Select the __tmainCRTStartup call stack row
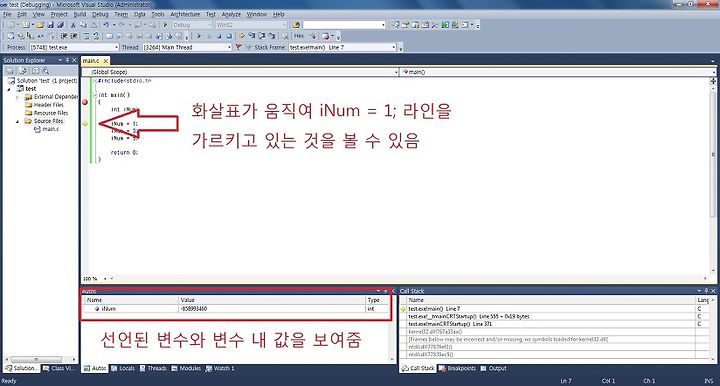The image size is (720, 386). (551, 316)
